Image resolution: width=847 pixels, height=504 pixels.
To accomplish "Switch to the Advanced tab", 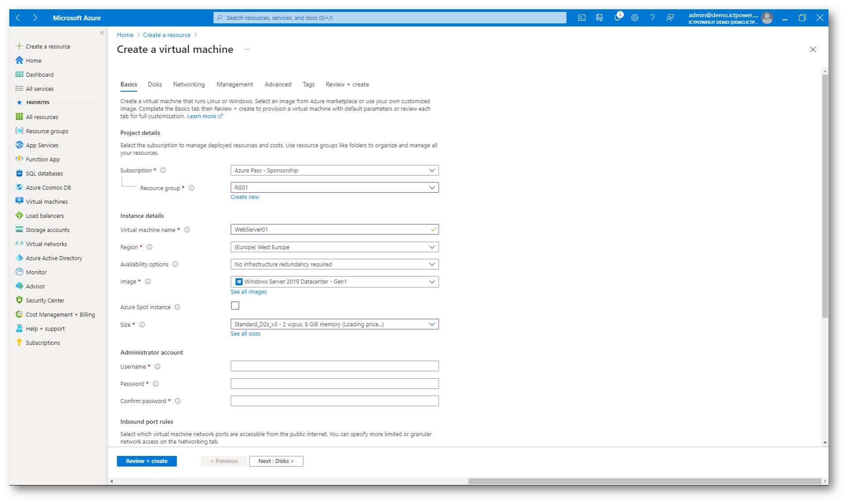I will coord(278,84).
